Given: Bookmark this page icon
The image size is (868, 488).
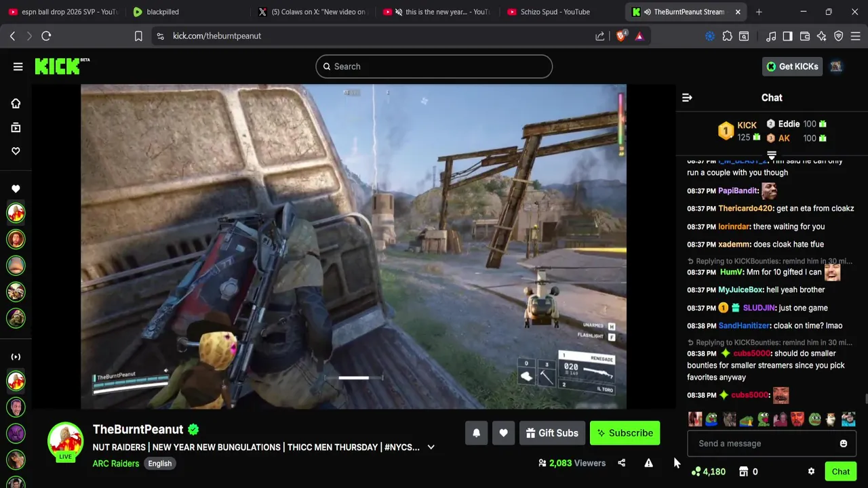Looking at the screenshot, I should point(138,36).
